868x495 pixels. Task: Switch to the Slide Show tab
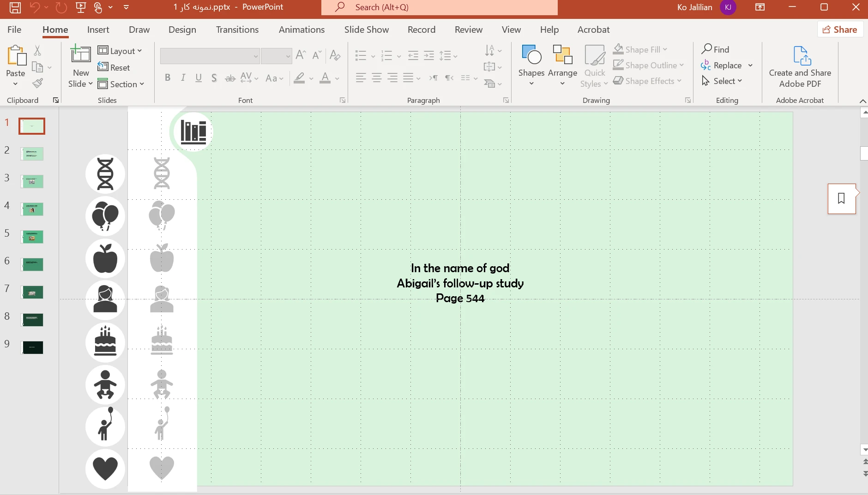pyautogui.click(x=367, y=30)
